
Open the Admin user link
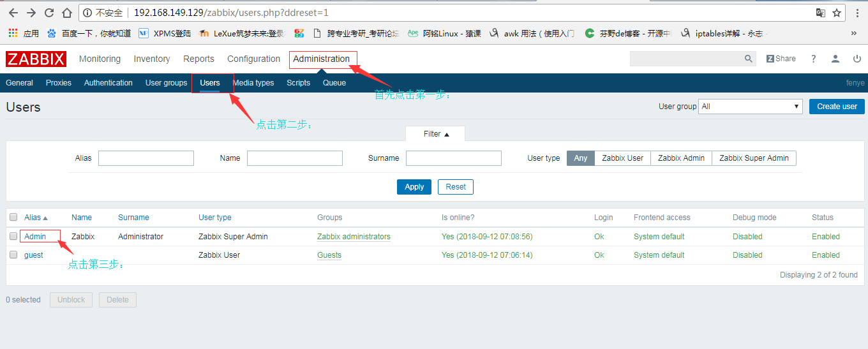tap(35, 237)
